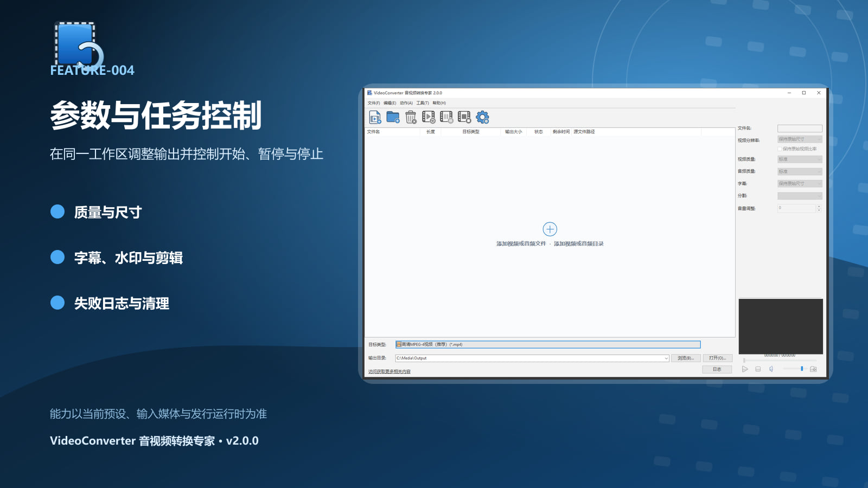Viewport: 868px width, 488px height.
Task: Click the circled plus icon in empty list
Action: point(550,229)
